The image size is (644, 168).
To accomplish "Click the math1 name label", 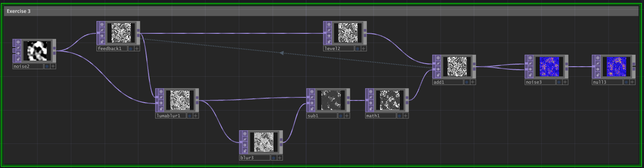I will click(381, 116).
